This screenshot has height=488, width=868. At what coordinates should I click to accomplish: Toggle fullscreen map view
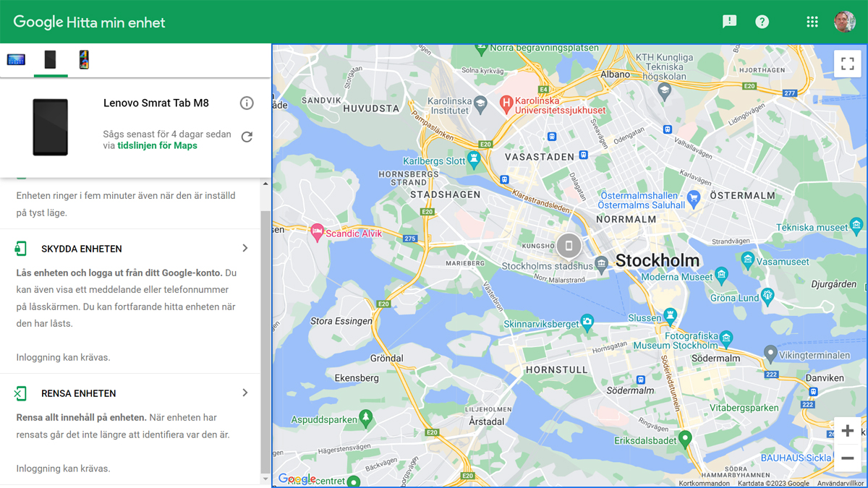pyautogui.click(x=847, y=64)
